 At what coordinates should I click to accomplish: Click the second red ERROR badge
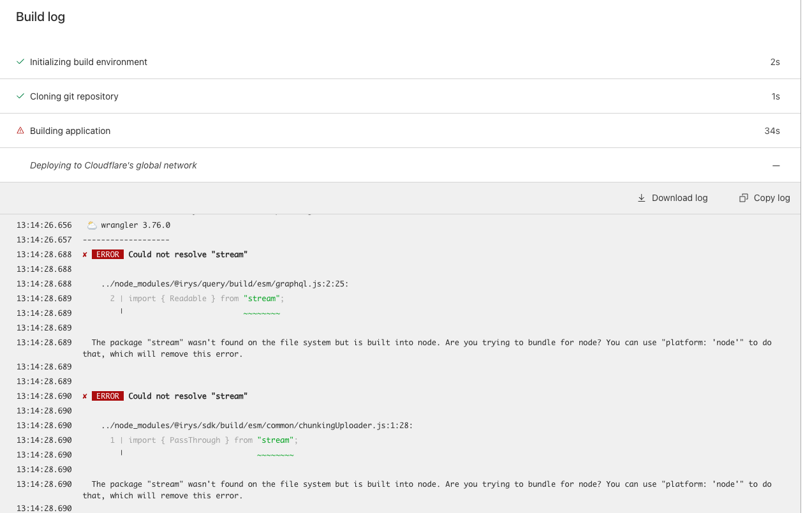point(108,396)
